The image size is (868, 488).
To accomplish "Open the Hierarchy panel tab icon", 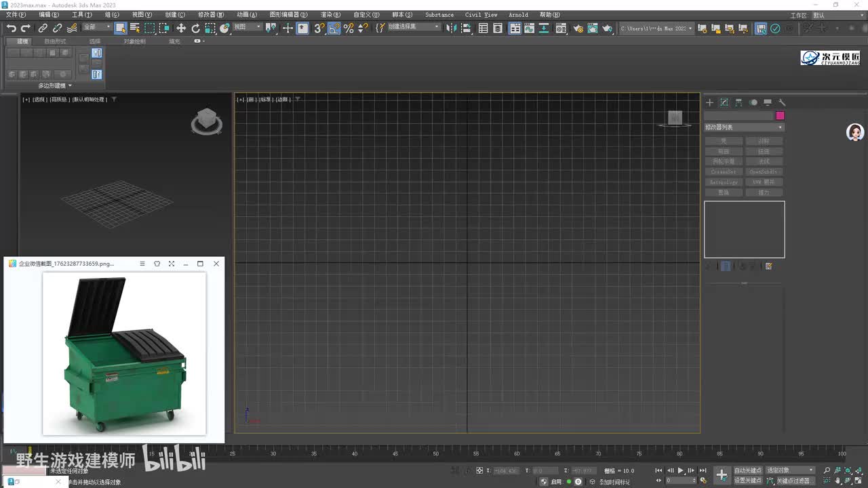I will click(x=738, y=102).
